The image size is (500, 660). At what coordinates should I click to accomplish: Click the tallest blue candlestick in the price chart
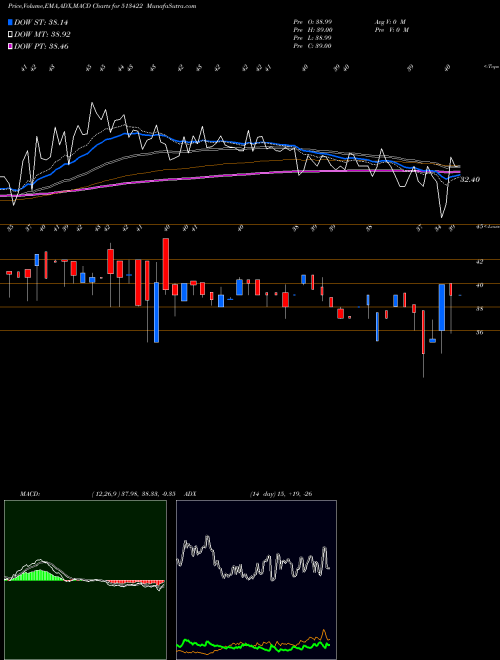157,312
